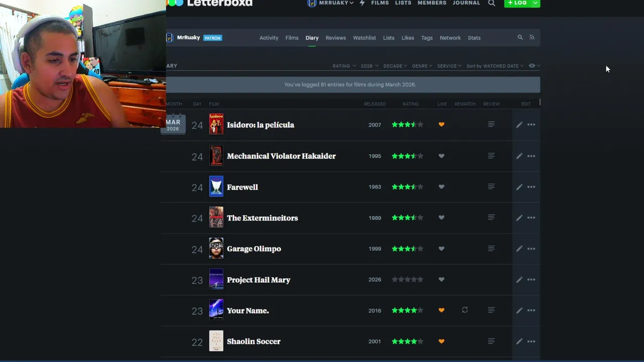Adjust star rating for Your Name.

click(x=408, y=311)
